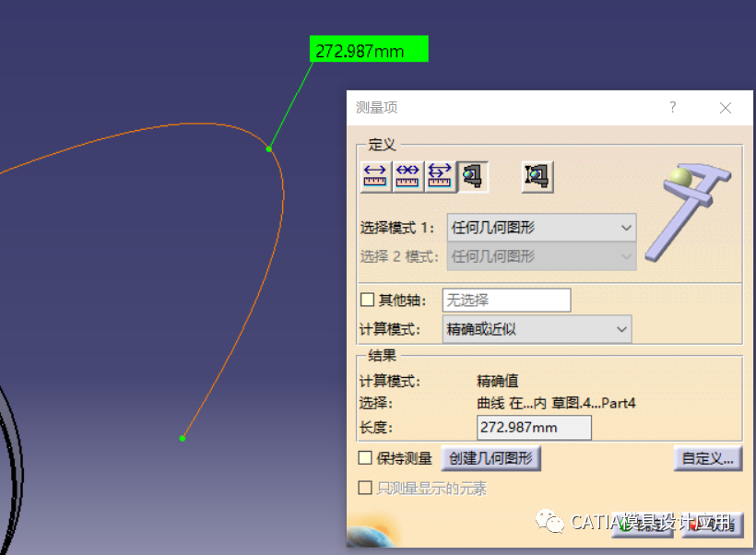
Task: Expand the 计算模式 dropdown list
Action: point(537,329)
